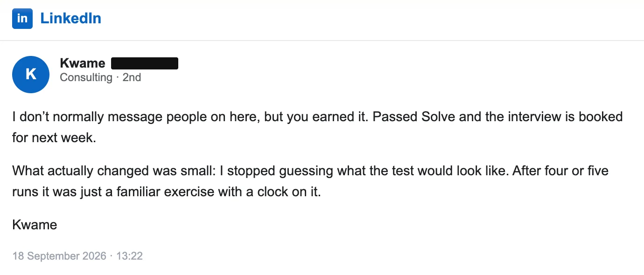Select the line ending "a clock on it."
This screenshot has height=275, width=644.
click(x=167, y=192)
